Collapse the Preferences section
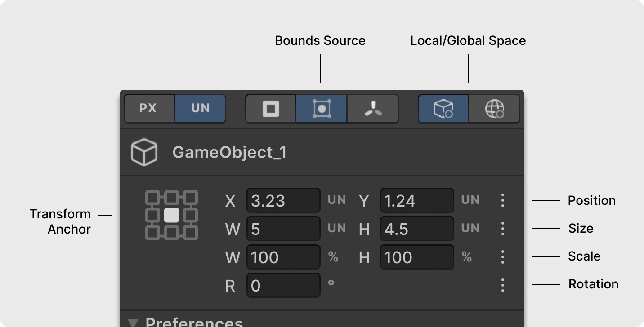Screen dimensions: 644x327 pyautogui.click(x=133, y=323)
